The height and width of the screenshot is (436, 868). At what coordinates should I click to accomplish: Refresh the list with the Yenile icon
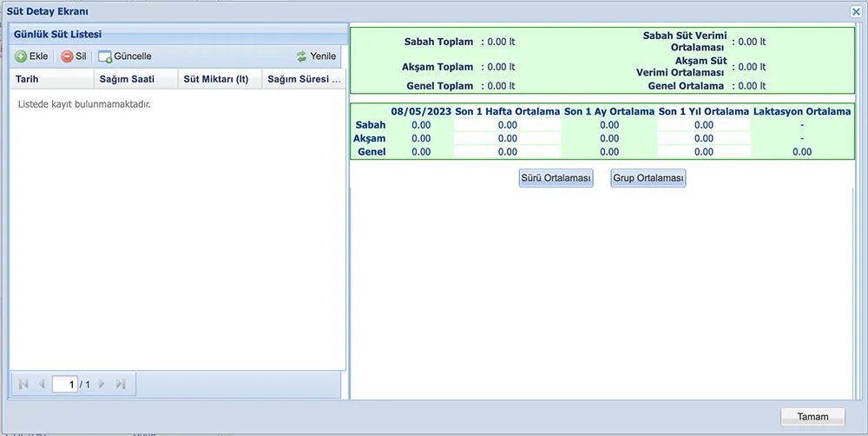point(301,56)
